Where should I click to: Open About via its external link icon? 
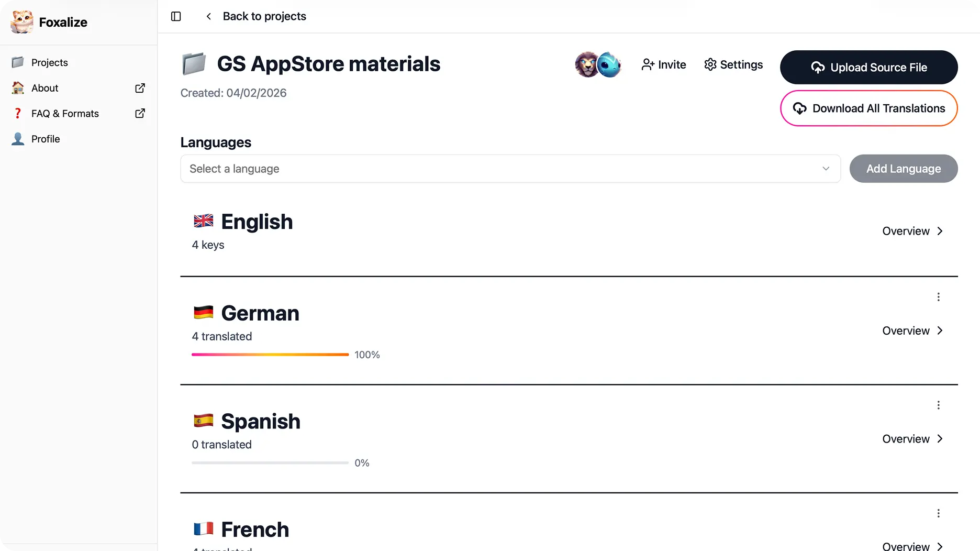tap(139, 88)
